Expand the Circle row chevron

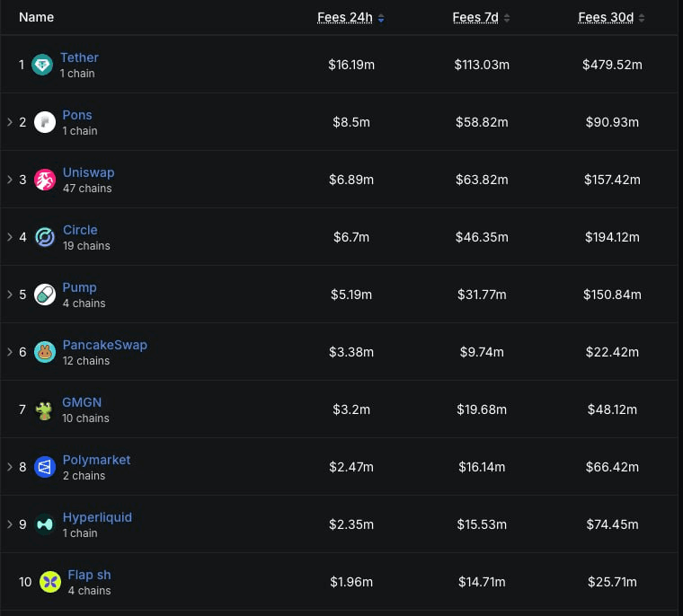(10, 237)
